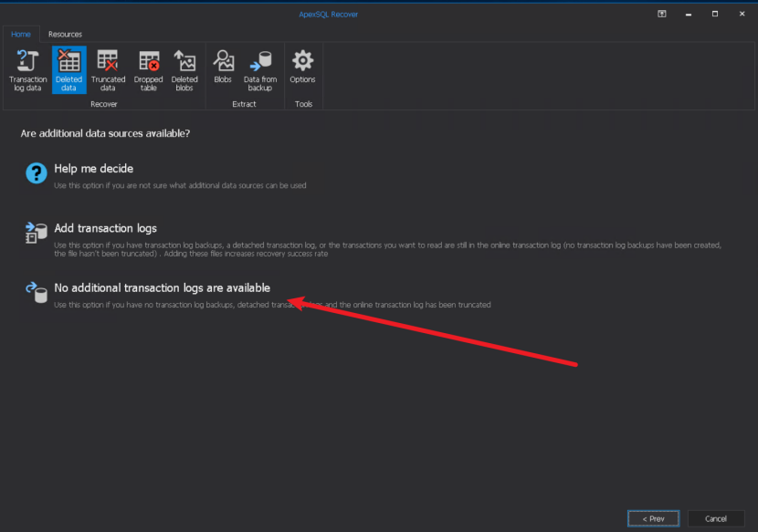Click the themed window icon beside minimize
This screenshot has width=758, height=532.
coord(659,14)
